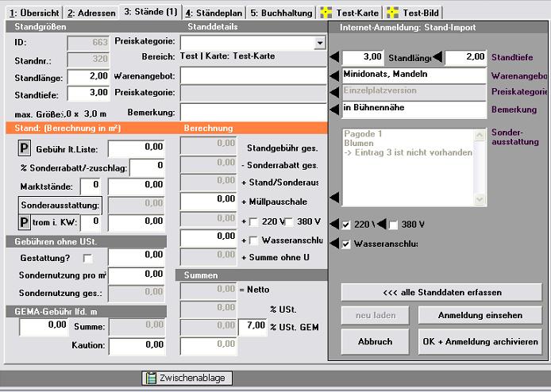
Task: Click Sonderausstattung list scroll down arrow
Action: click(480, 199)
